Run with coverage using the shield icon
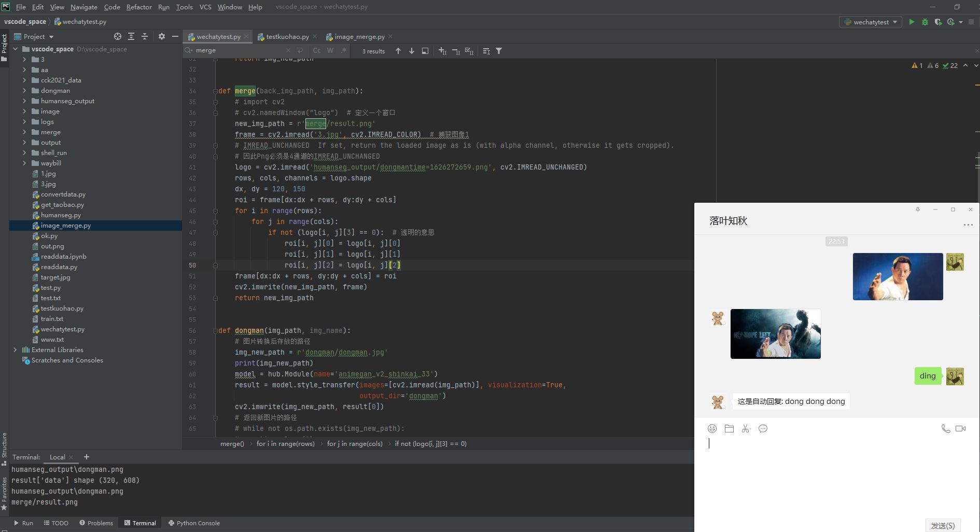This screenshot has width=980, height=532. tap(937, 22)
